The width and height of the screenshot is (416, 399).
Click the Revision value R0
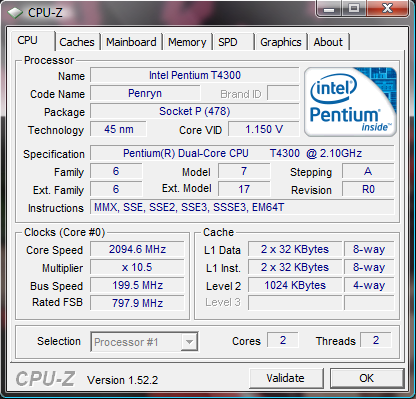368,189
